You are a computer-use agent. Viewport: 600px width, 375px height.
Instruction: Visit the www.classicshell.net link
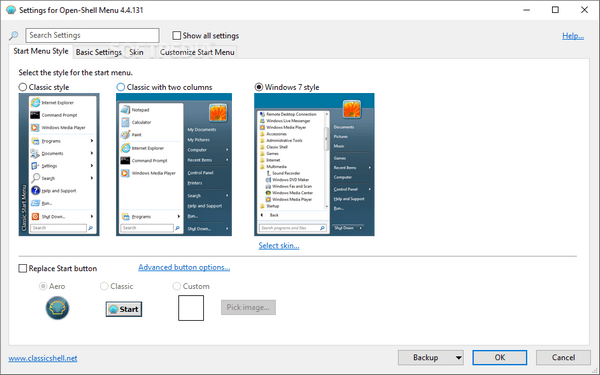click(x=43, y=358)
